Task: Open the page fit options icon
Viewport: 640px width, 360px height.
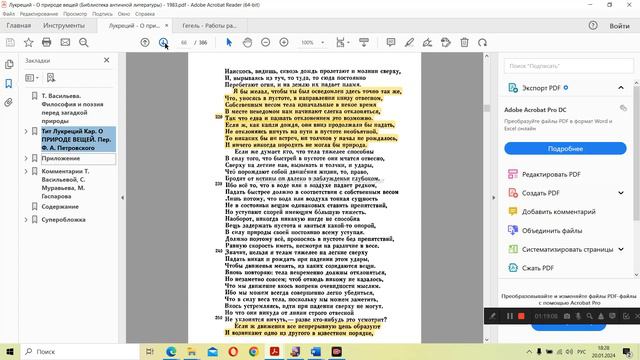Action: [342, 42]
